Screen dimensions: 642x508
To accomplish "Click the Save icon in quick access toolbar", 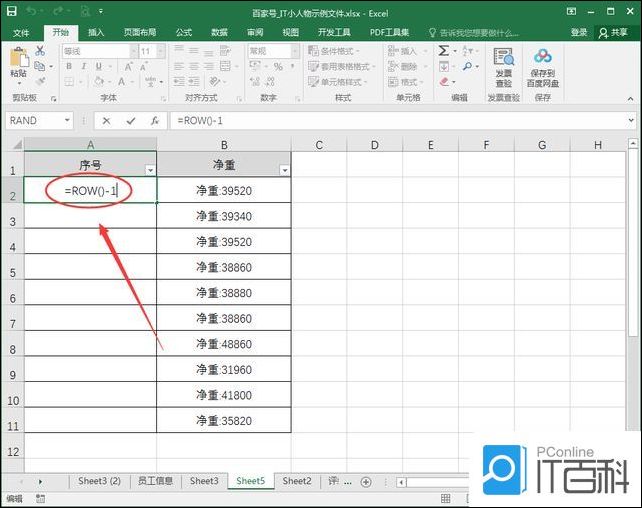I will pos(12,12).
